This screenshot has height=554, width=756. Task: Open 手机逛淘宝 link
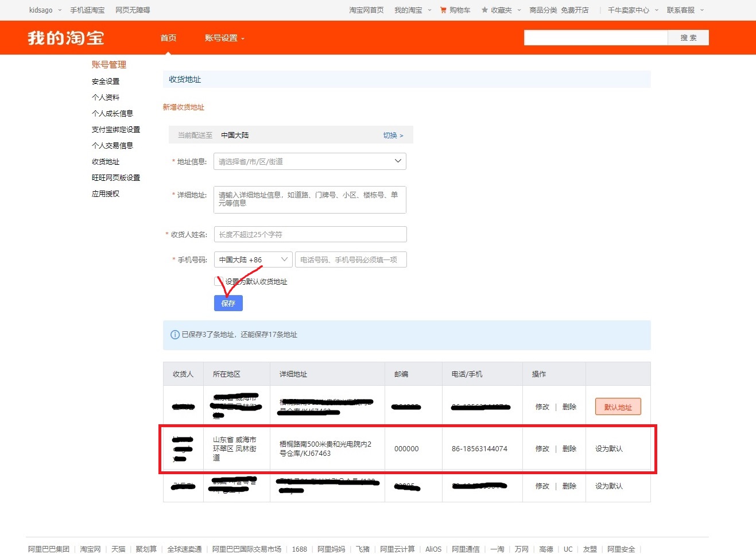(87, 10)
